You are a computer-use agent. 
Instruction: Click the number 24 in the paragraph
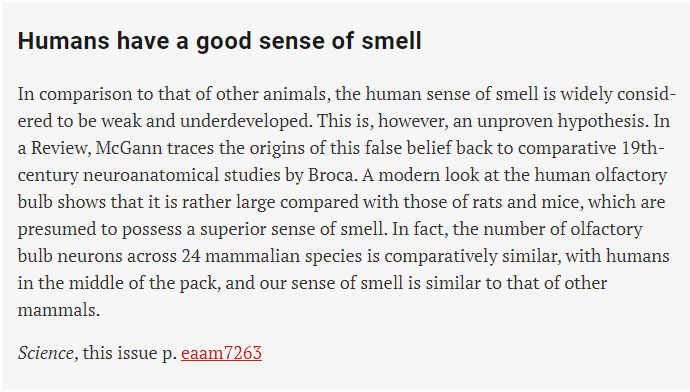click(191, 256)
